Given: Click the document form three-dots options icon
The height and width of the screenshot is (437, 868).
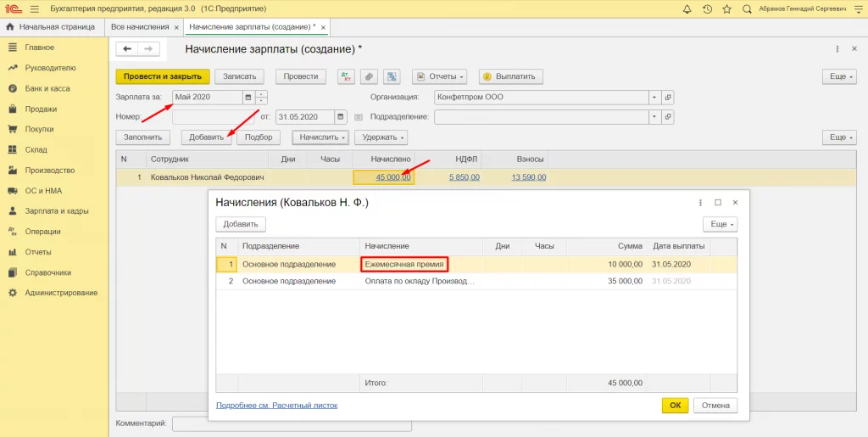Looking at the screenshot, I should point(837,49).
